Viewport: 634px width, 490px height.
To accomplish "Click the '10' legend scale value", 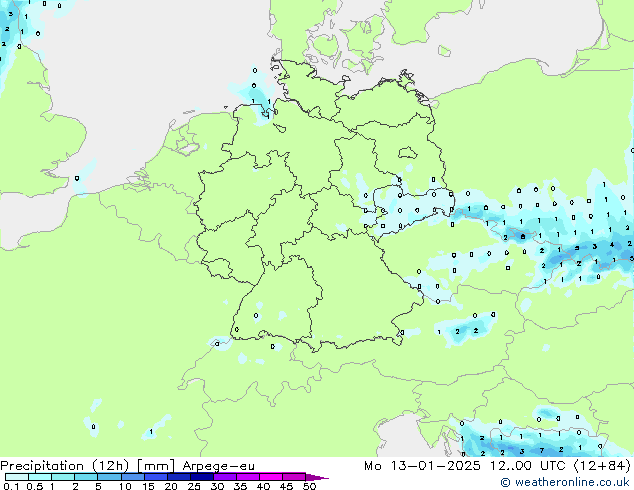I will 125,486.
